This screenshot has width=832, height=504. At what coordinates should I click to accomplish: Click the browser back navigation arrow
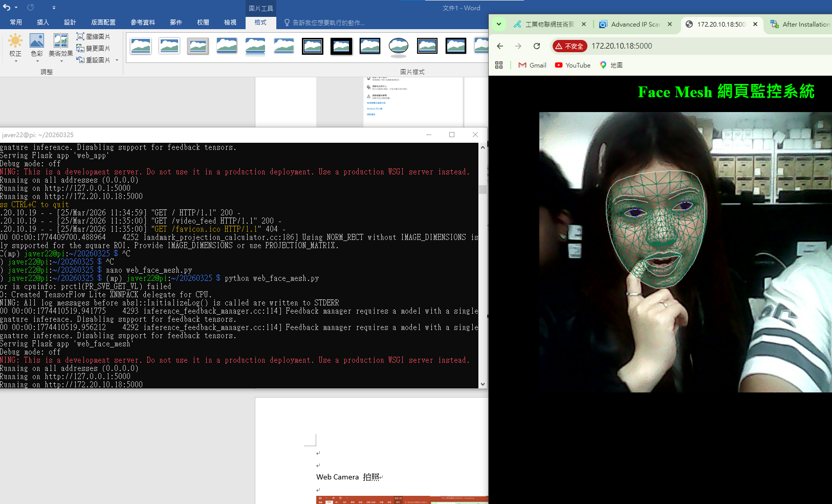click(500, 46)
